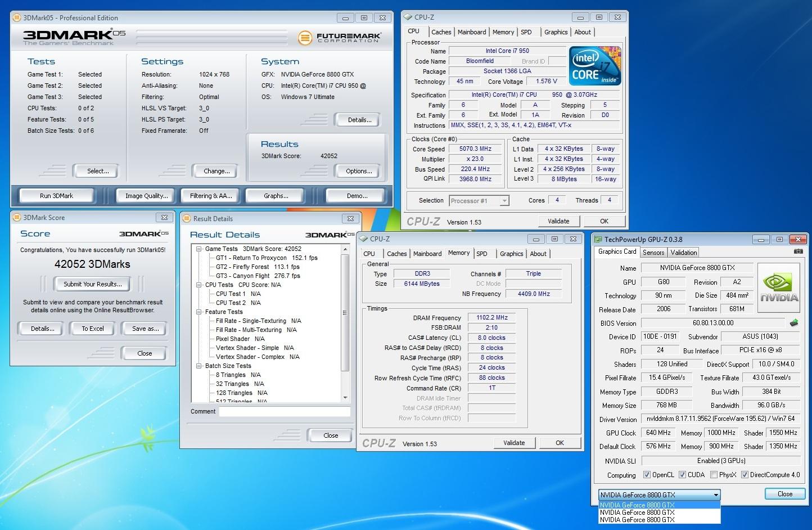
Task: Select the third GeForce 8800 GTX list entry
Action: pyautogui.click(x=659, y=520)
